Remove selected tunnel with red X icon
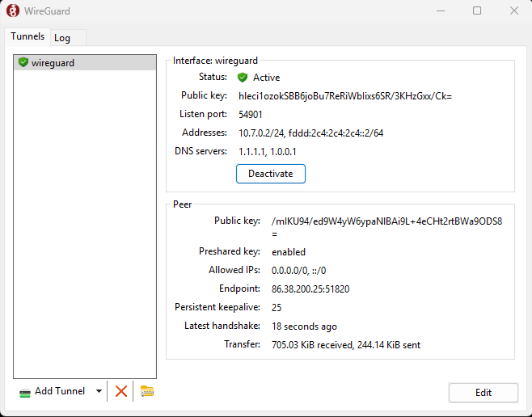This screenshot has width=532, height=417. [121, 391]
